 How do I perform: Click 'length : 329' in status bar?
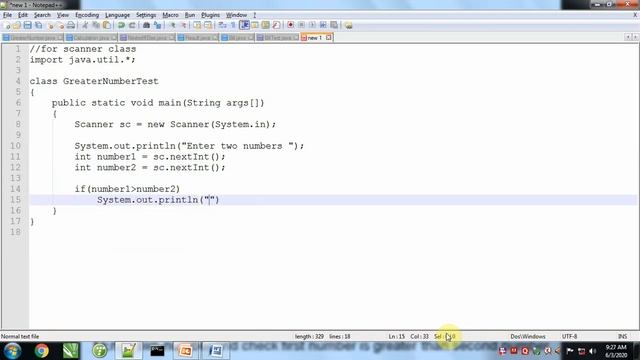(x=309, y=336)
